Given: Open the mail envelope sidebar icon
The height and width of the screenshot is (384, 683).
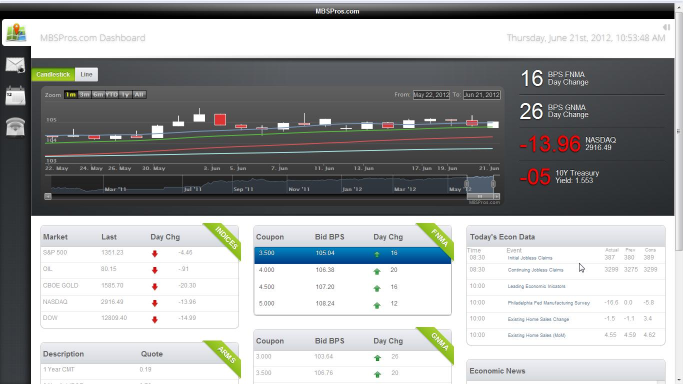Looking at the screenshot, I should 15,65.
